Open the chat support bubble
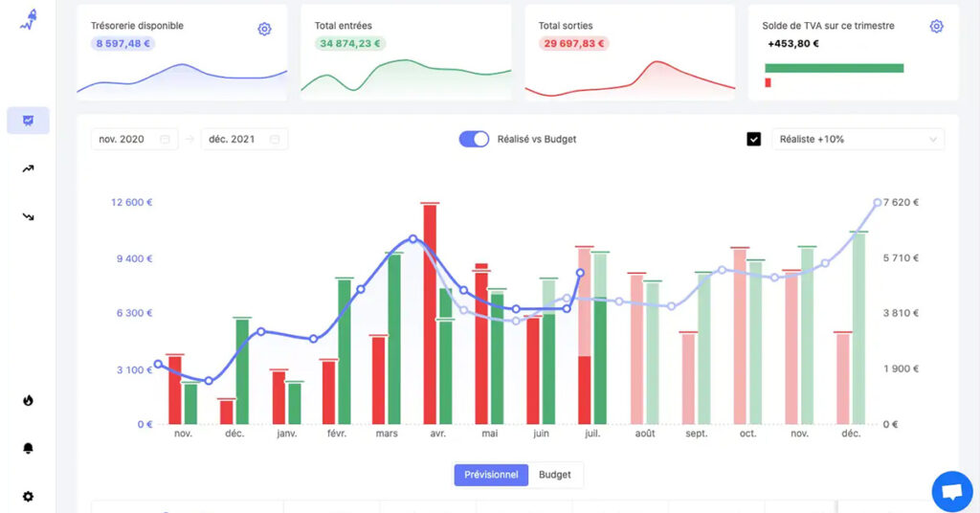This screenshot has height=513, width=980. [951, 492]
